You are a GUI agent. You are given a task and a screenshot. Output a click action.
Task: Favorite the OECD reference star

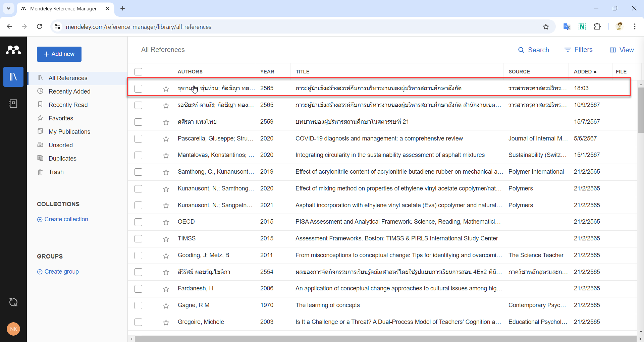click(x=166, y=222)
